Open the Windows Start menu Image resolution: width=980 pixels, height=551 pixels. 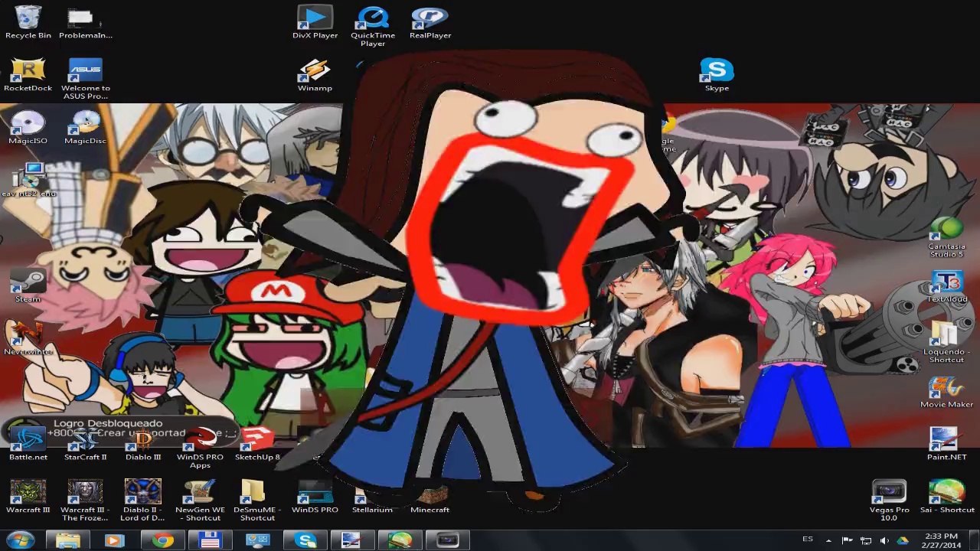coord(21,540)
